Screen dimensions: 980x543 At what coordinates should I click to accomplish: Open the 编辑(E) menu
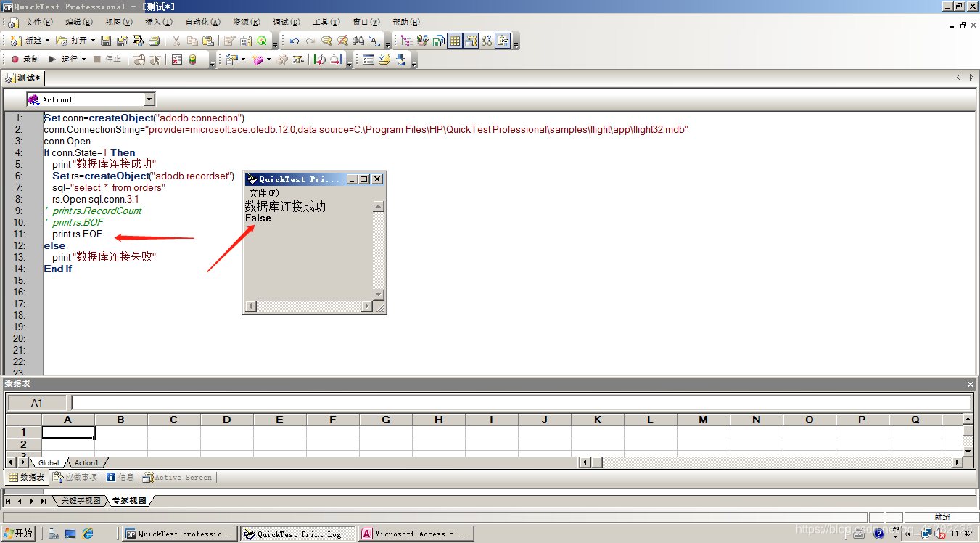pyautogui.click(x=78, y=23)
